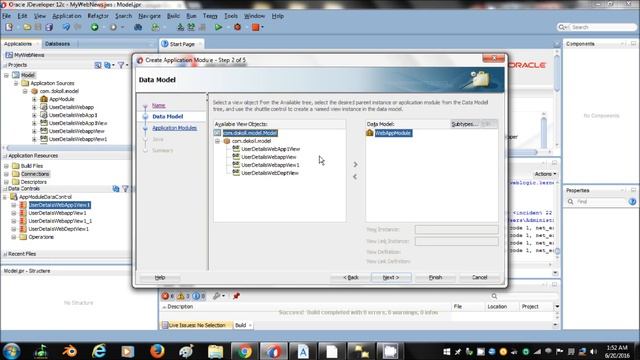Click Cancel in the Create Application Module dialog
This screenshot has width=640, height=360.
[479, 278]
